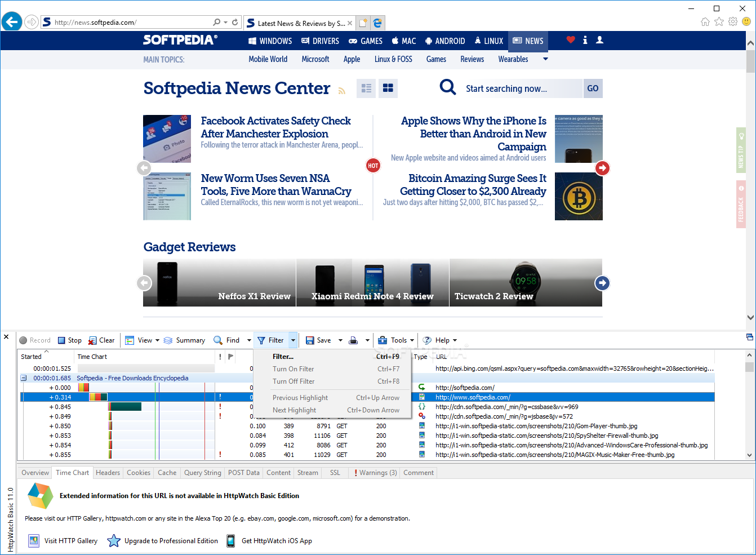This screenshot has height=555, width=756.
Task: Click the HttpWatch Stop button
Action: (70, 340)
